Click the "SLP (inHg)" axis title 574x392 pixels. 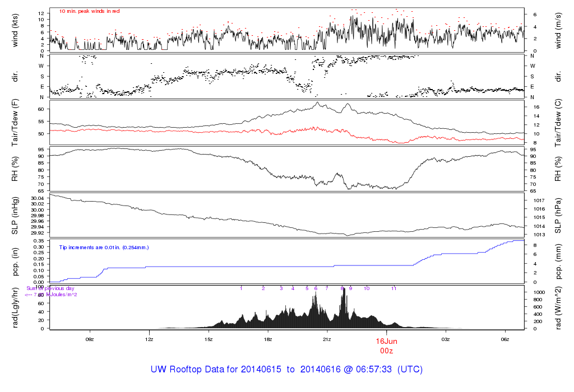click(15, 216)
